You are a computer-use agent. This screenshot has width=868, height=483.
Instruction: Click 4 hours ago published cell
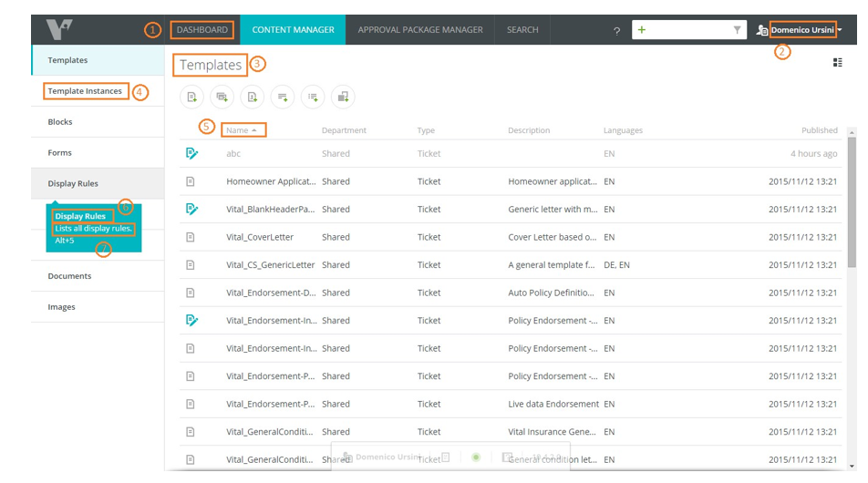[813, 154]
